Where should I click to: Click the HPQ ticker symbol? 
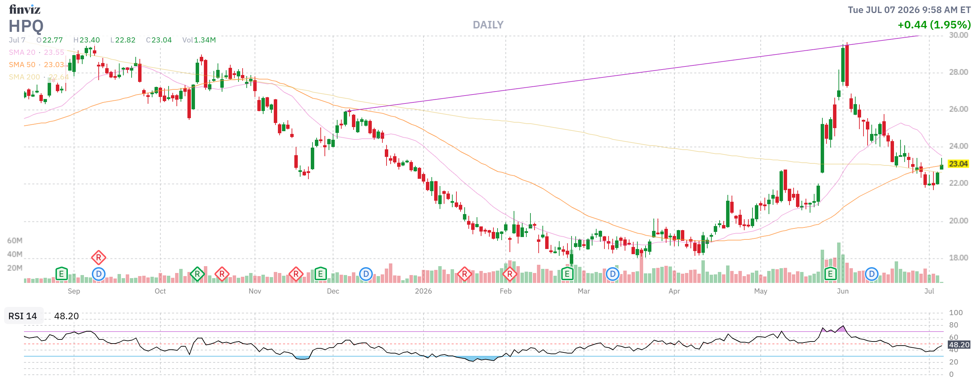click(x=26, y=26)
